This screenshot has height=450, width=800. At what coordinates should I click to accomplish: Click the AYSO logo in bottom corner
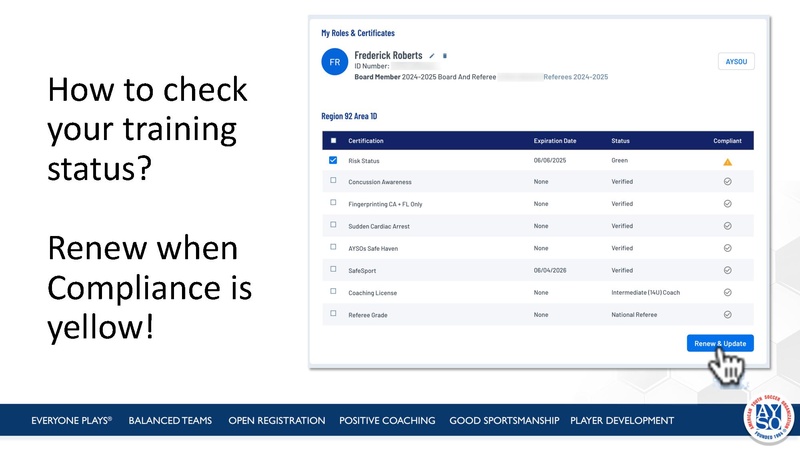point(770,418)
